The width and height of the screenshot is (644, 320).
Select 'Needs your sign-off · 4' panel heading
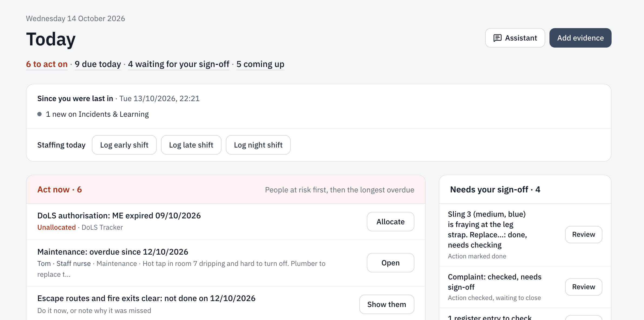[495, 189]
